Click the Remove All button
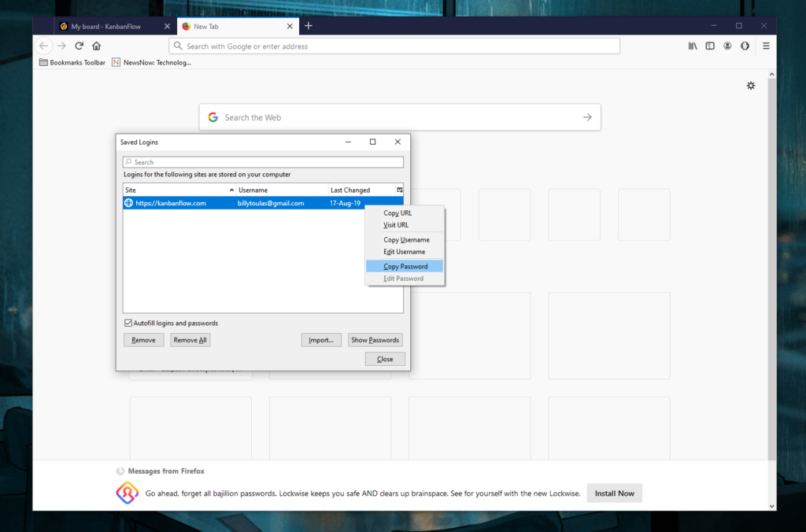This screenshot has height=532, width=806. pos(190,340)
